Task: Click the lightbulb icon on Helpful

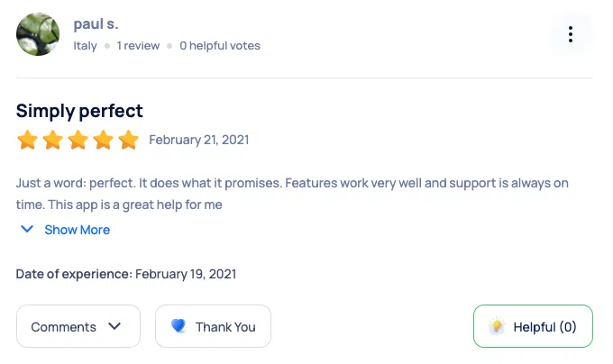Action: coord(497,327)
